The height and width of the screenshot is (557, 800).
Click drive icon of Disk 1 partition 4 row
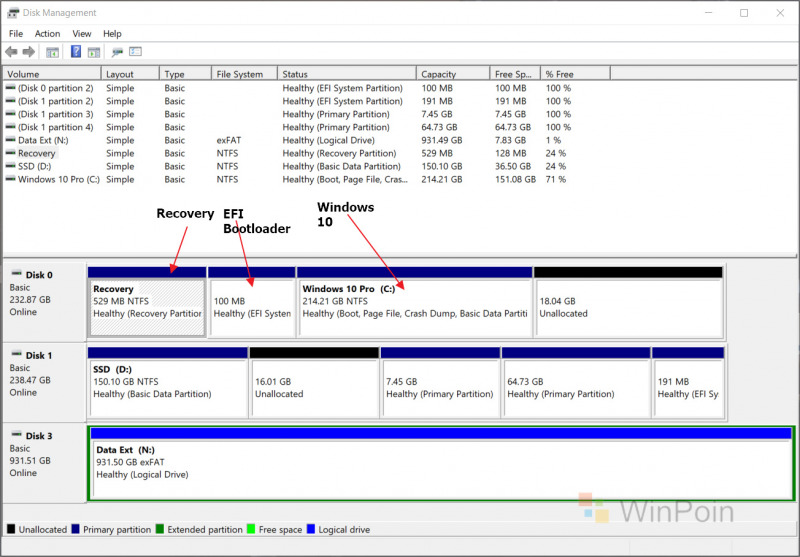(10, 127)
